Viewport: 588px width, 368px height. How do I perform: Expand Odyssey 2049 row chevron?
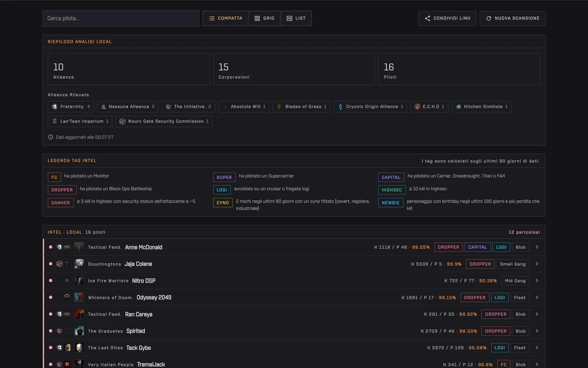(537, 297)
